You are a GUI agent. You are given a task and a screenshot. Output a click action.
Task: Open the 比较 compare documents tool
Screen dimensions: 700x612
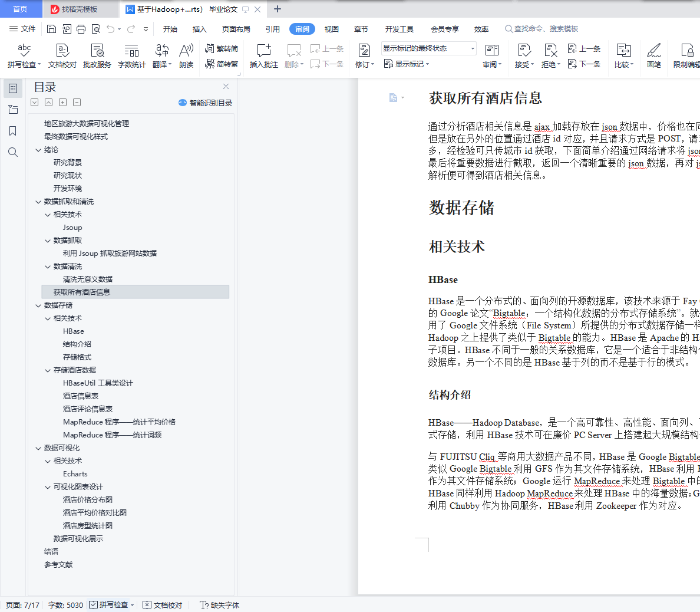(x=623, y=56)
